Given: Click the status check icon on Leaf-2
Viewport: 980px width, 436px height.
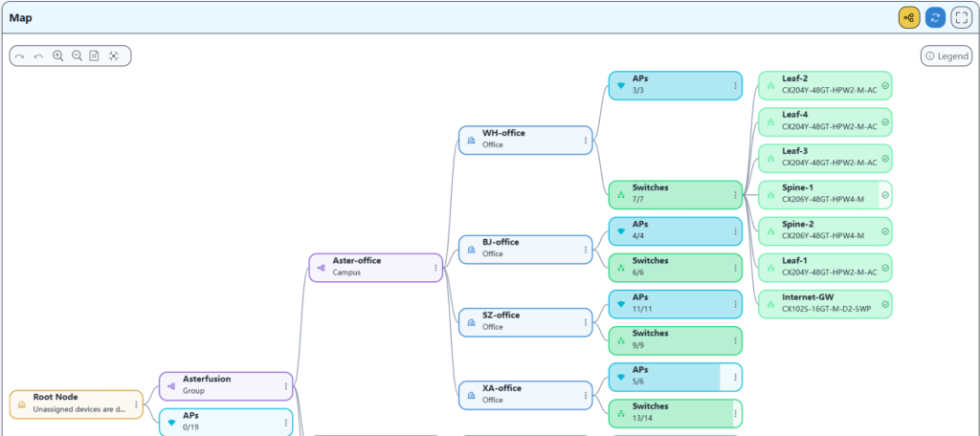Looking at the screenshot, I should [x=884, y=86].
